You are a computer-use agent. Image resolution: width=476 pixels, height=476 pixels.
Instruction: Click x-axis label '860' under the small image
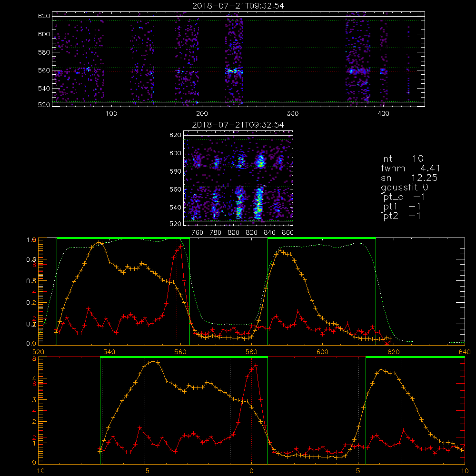point(288,233)
